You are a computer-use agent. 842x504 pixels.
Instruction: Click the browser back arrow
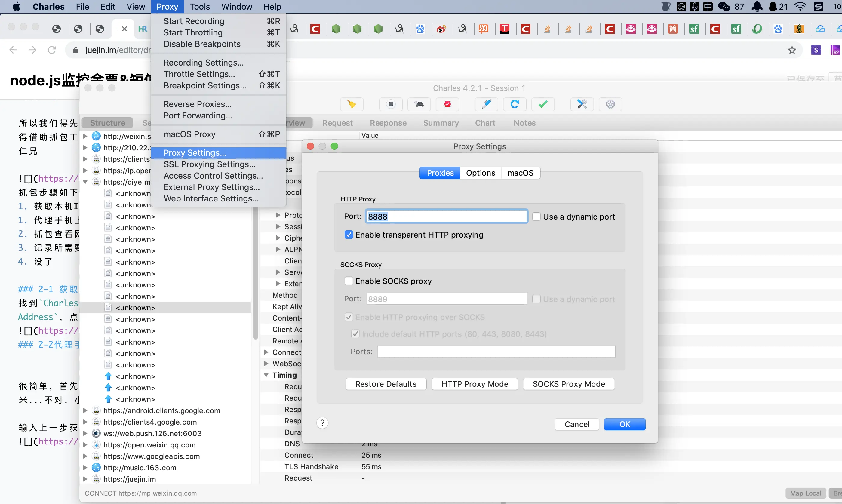pos(13,50)
